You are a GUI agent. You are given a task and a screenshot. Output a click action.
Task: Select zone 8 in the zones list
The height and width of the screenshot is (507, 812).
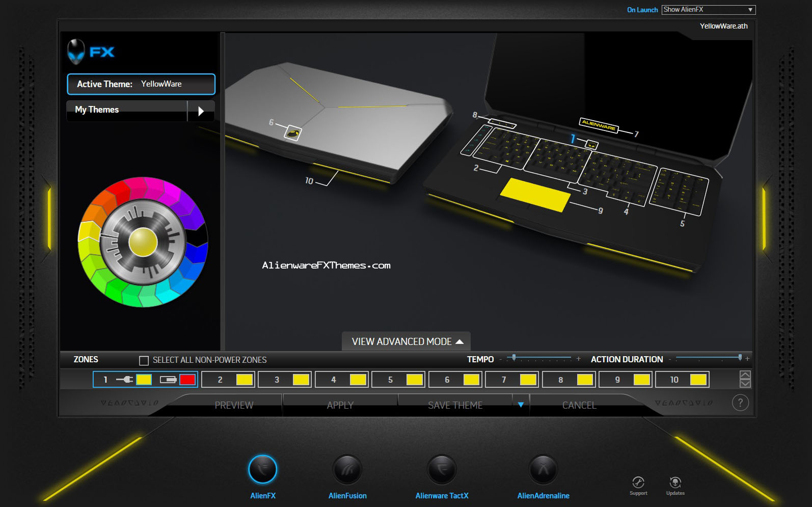coord(569,380)
